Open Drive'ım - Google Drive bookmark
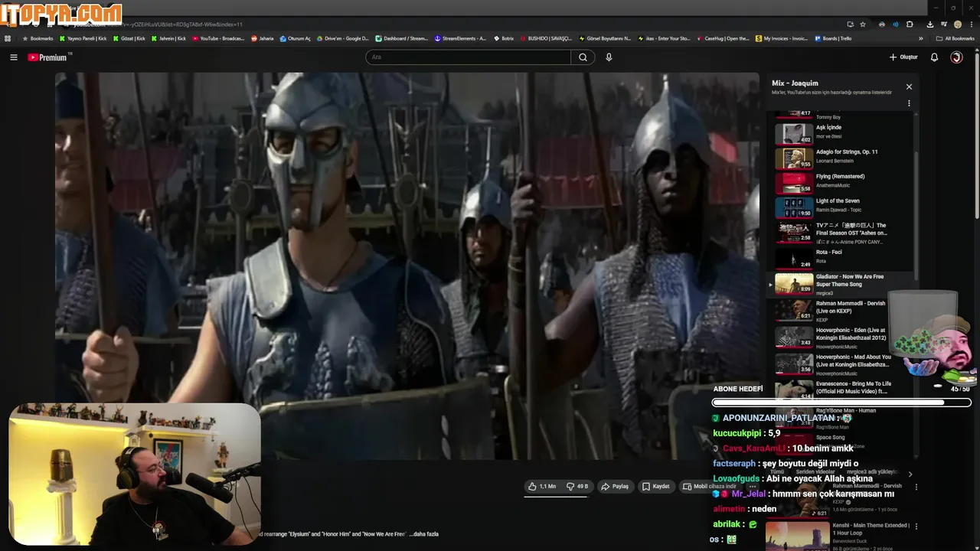The height and width of the screenshot is (551, 980). tap(342, 38)
